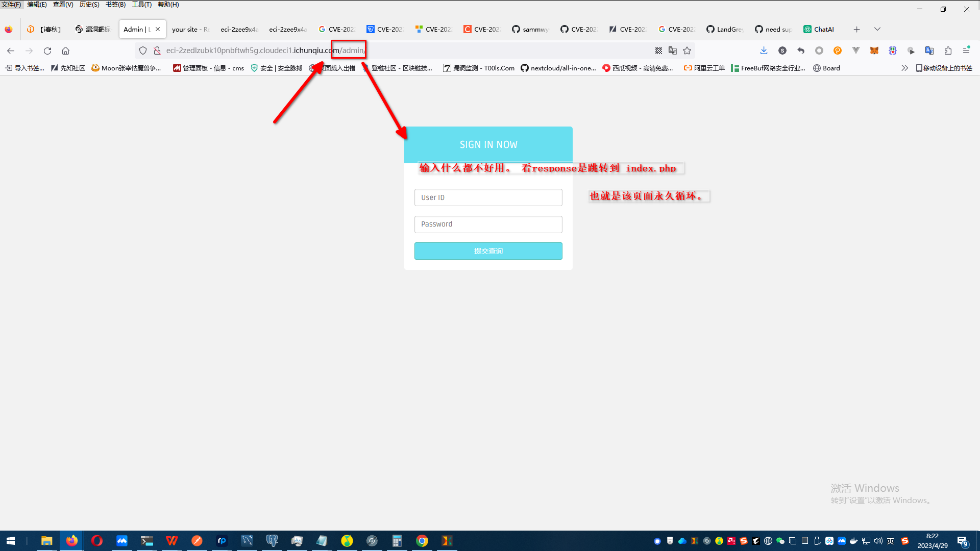Click the 提交查询 submit button

pos(488,251)
